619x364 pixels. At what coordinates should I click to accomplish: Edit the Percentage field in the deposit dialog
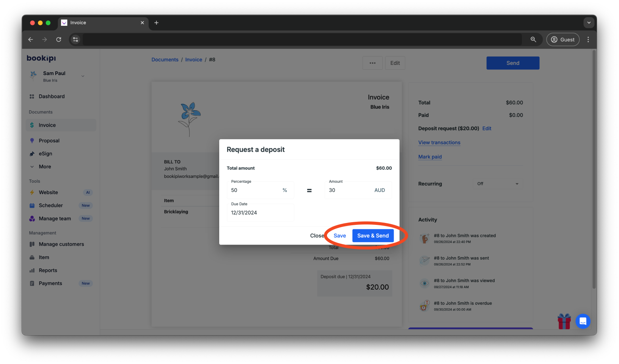[254, 190]
